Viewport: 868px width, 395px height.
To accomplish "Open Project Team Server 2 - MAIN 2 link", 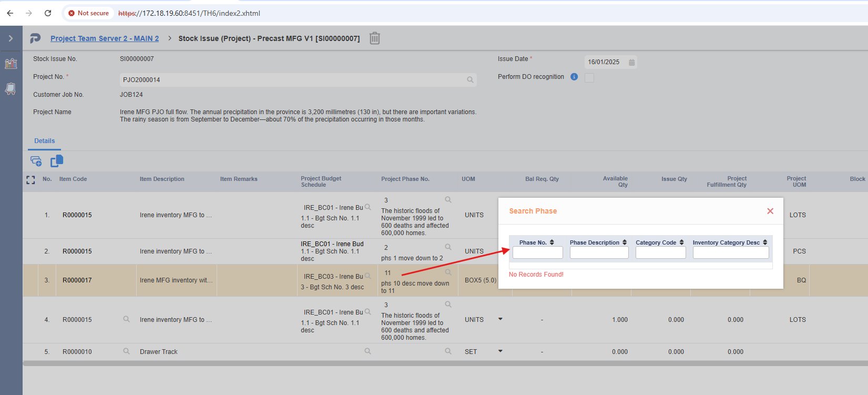I will (x=105, y=38).
